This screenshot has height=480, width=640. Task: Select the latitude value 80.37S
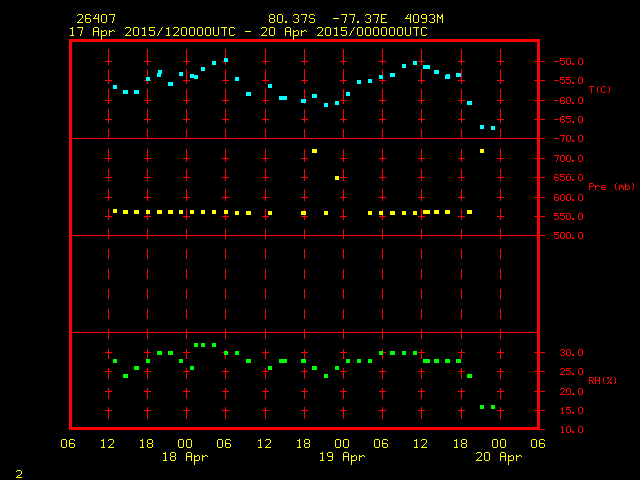[292, 19]
